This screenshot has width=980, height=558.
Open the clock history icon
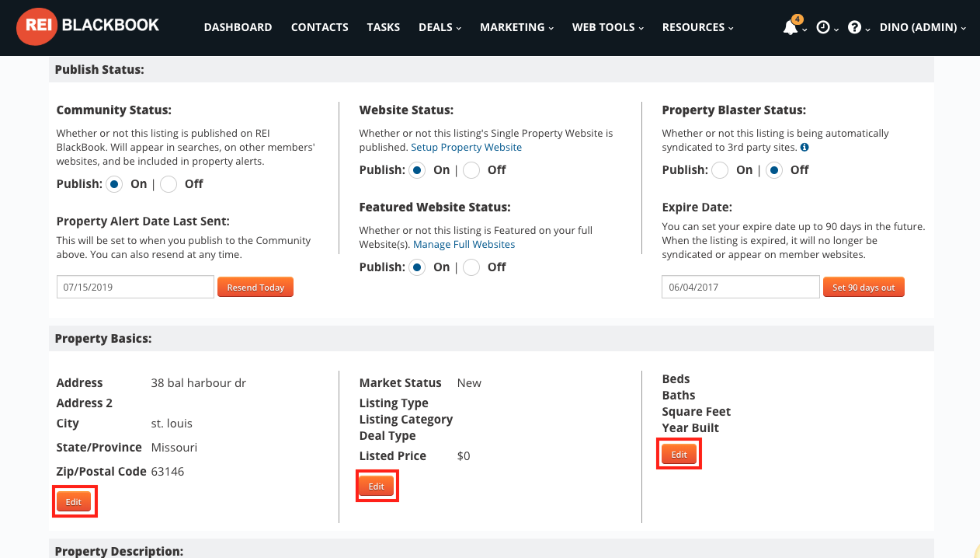(823, 27)
